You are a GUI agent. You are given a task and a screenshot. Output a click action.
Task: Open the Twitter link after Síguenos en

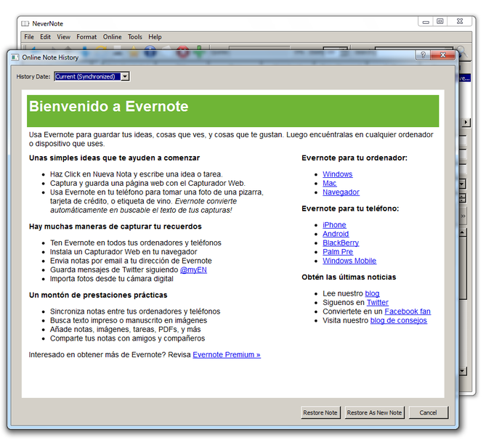tap(378, 303)
